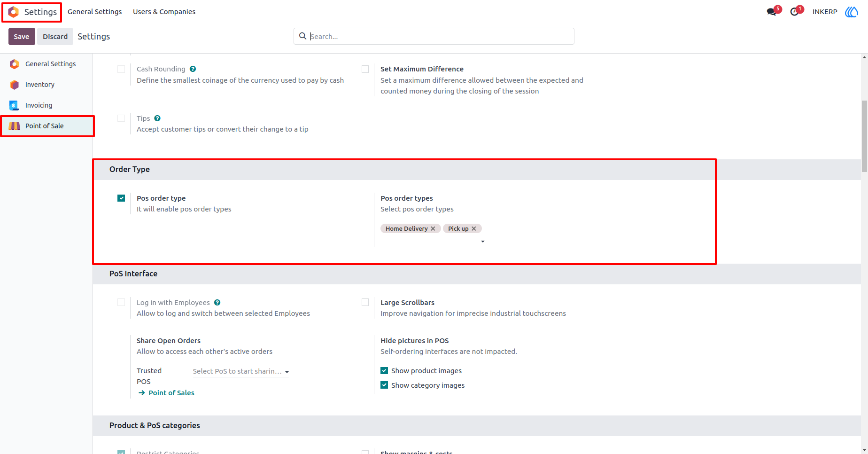The width and height of the screenshot is (868, 454).
Task: Open Users & Companies menu
Action: point(164,12)
